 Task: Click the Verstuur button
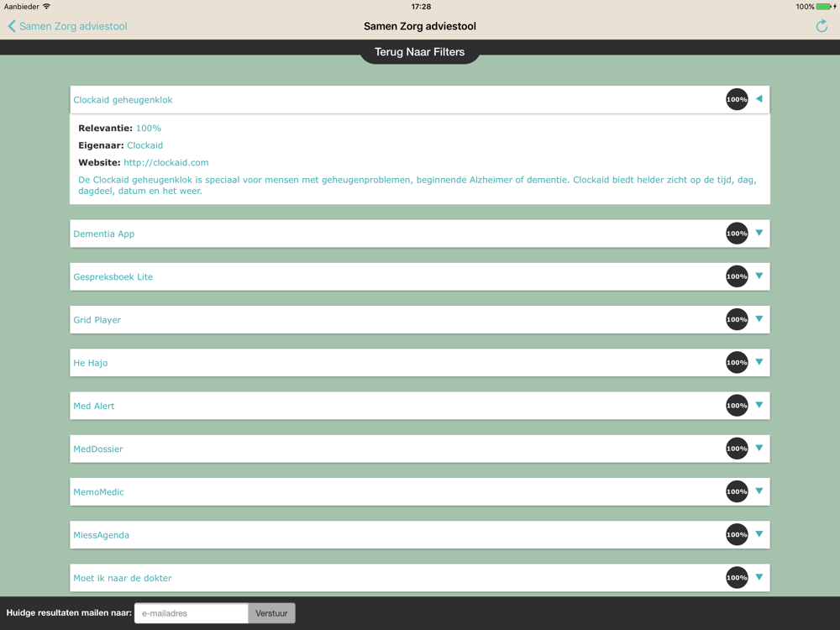pos(271,613)
